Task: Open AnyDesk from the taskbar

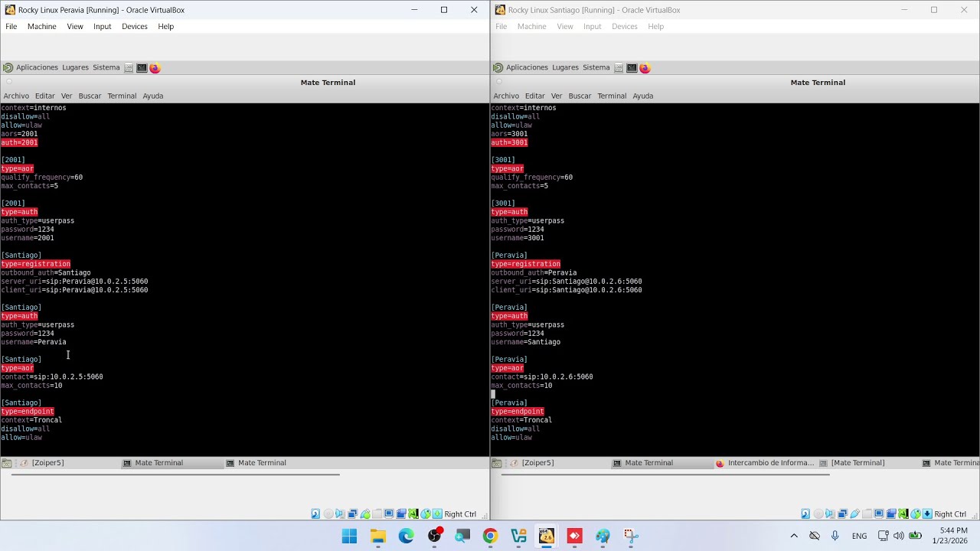Action: tap(575, 536)
